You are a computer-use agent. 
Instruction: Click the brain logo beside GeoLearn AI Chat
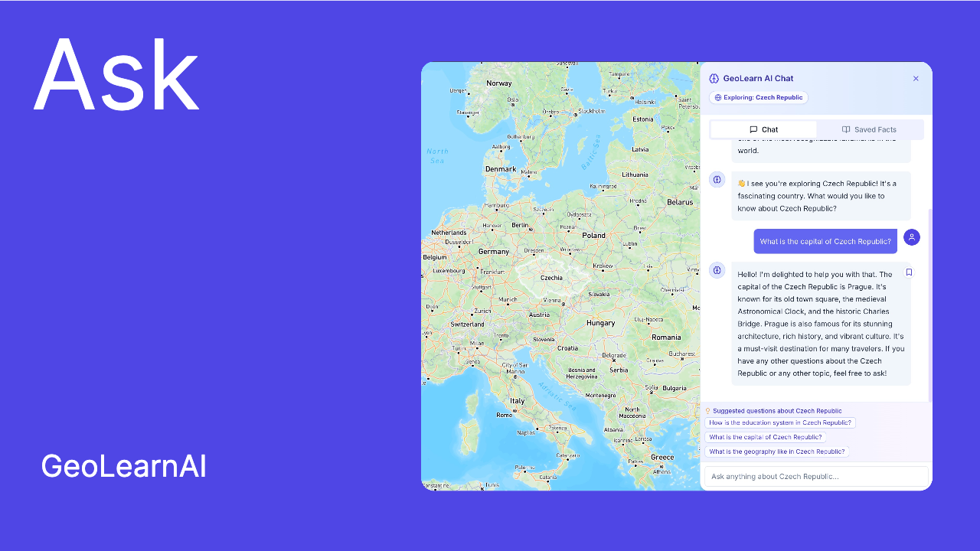tap(714, 78)
